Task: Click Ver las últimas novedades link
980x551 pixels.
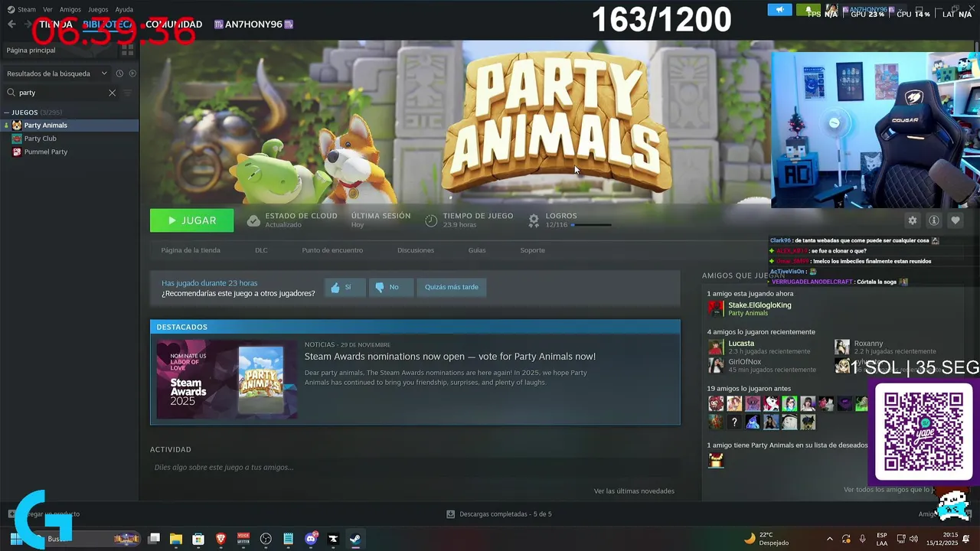Action: point(634,491)
